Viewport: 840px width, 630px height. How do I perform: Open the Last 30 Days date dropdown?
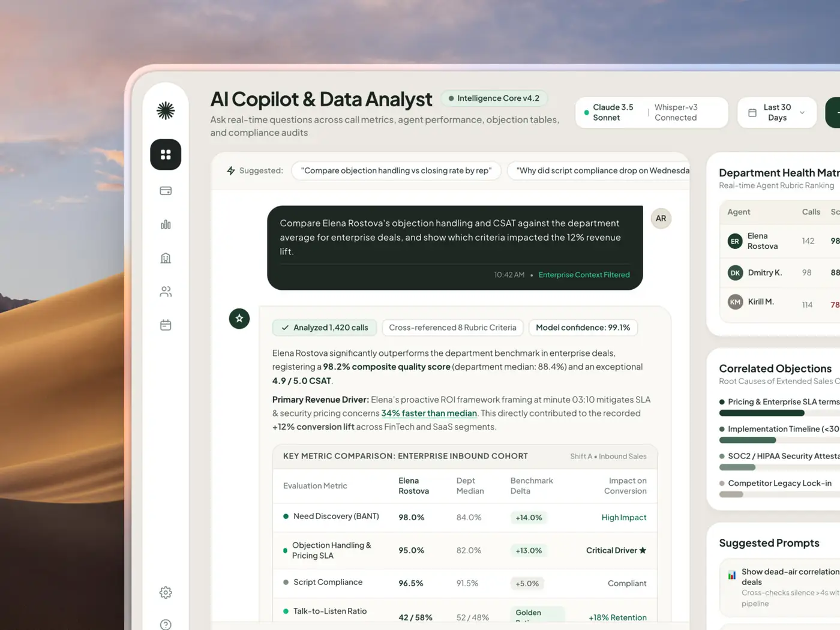tap(777, 112)
